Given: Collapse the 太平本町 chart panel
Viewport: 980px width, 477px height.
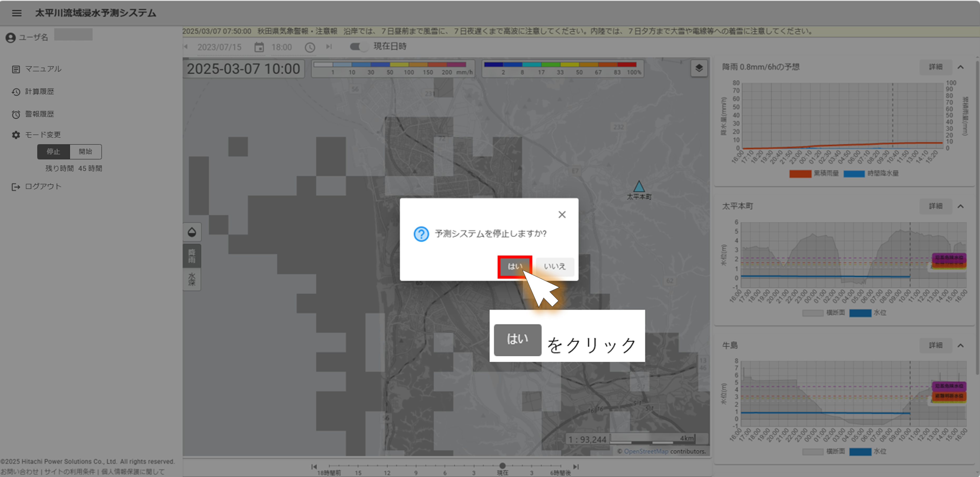Looking at the screenshot, I should coord(960,206).
